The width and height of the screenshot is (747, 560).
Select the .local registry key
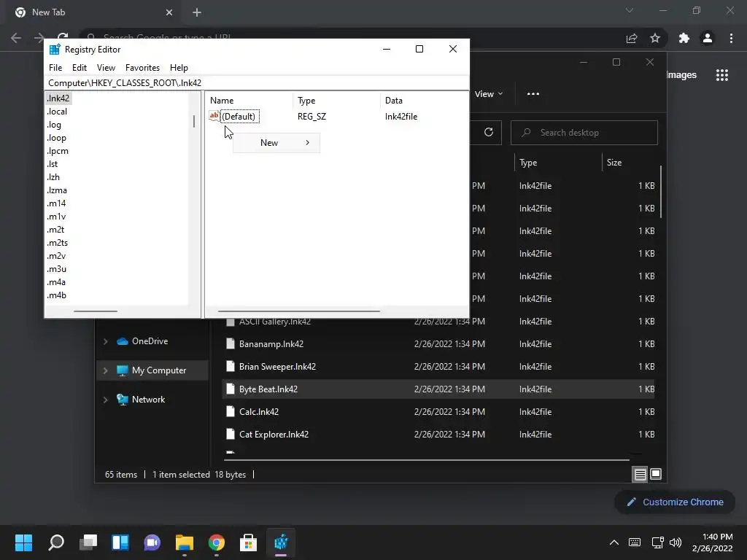pyautogui.click(x=57, y=112)
